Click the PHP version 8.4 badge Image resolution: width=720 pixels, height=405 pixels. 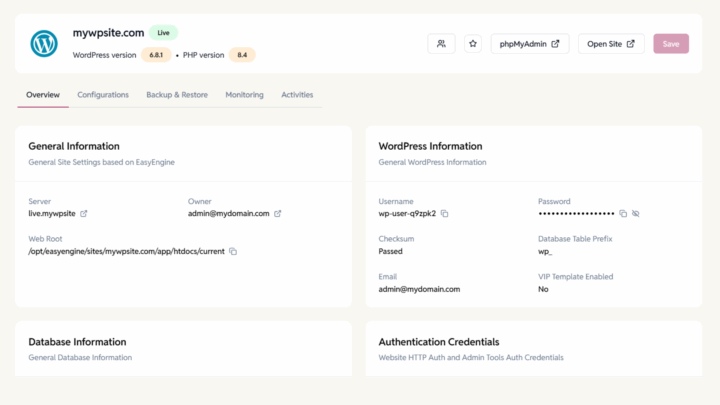point(242,55)
